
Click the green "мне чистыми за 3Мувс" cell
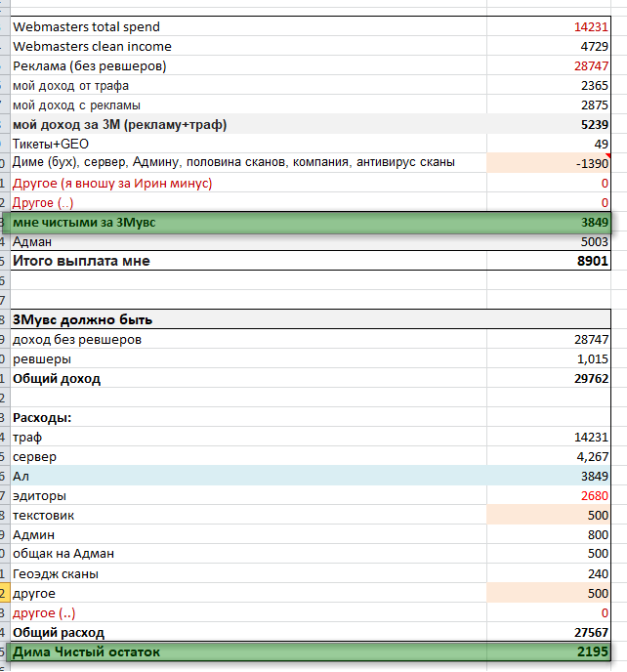(x=84, y=223)
